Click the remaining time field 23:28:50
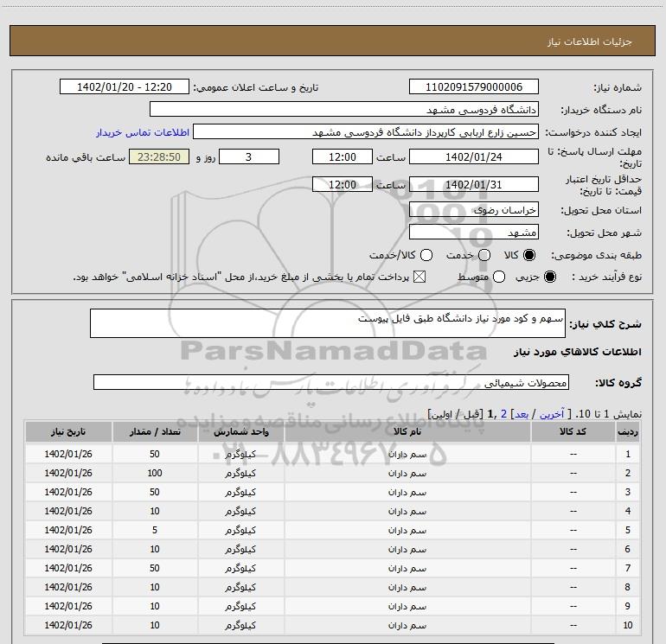Viewport: 666px width, 644px height. (x=159, y=156)
